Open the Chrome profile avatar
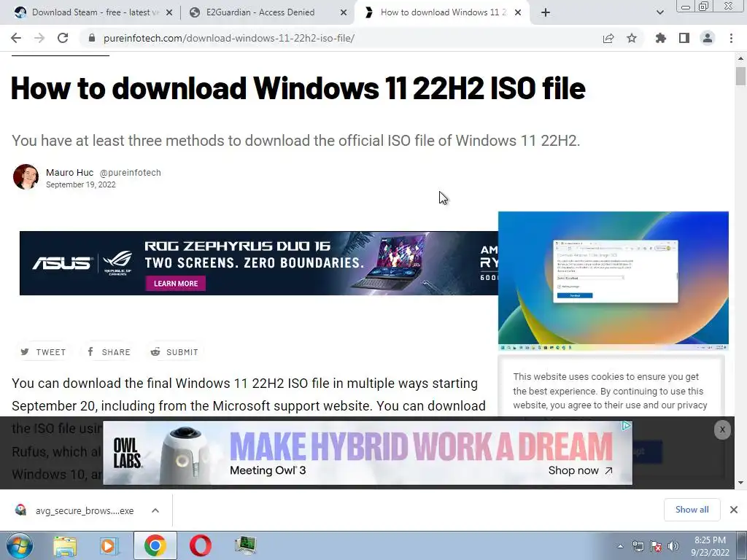747x560 pixels. 708,38
